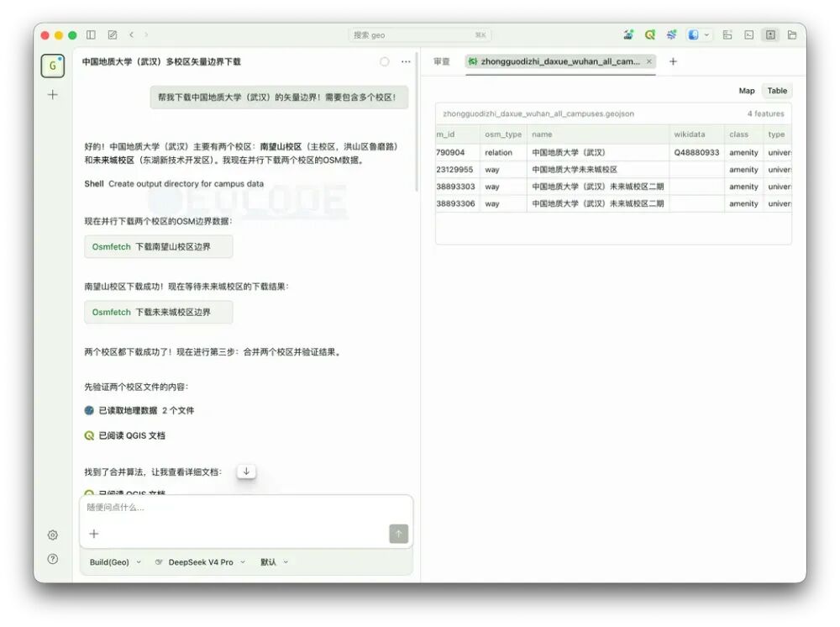Image resolution: width=840 pixels, height=627 pixels.
Task: Select the Q48880933 wikidata cell
Action: tap(696, 152)
